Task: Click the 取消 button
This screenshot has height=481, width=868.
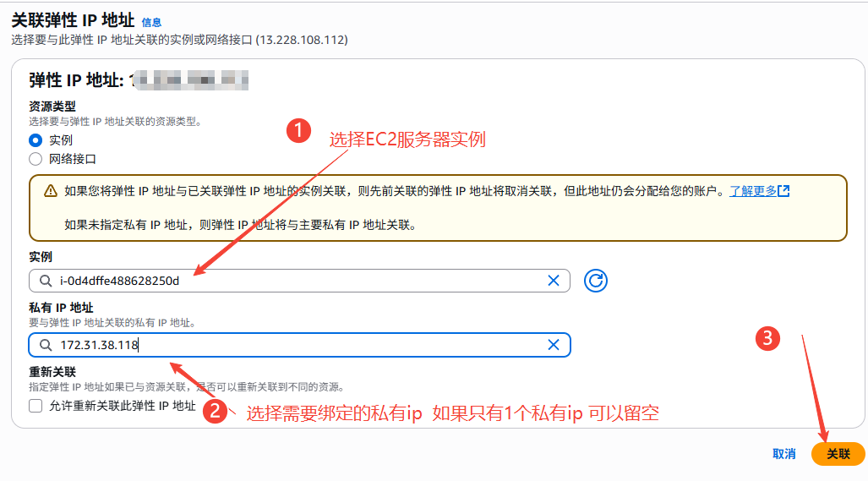Action: [x=783, y=454]
